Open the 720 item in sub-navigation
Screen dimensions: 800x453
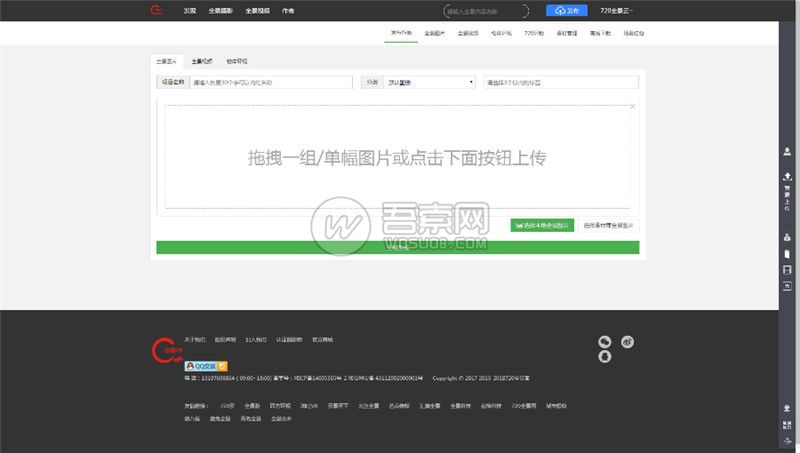tap(534, 33)
